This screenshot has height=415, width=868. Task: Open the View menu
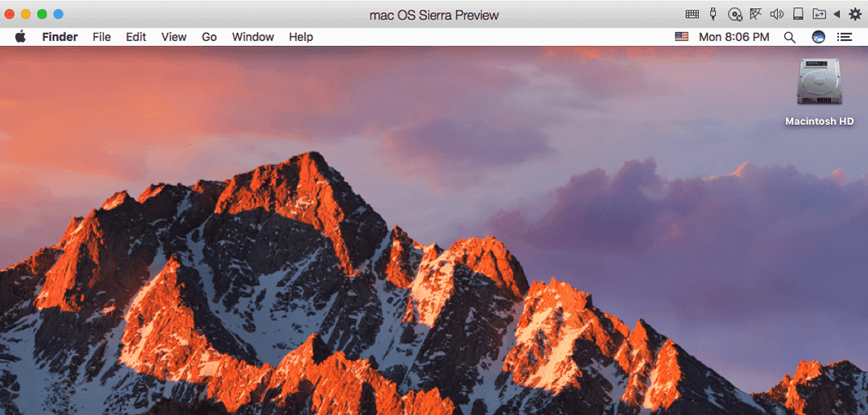click(x=174, y=37)
